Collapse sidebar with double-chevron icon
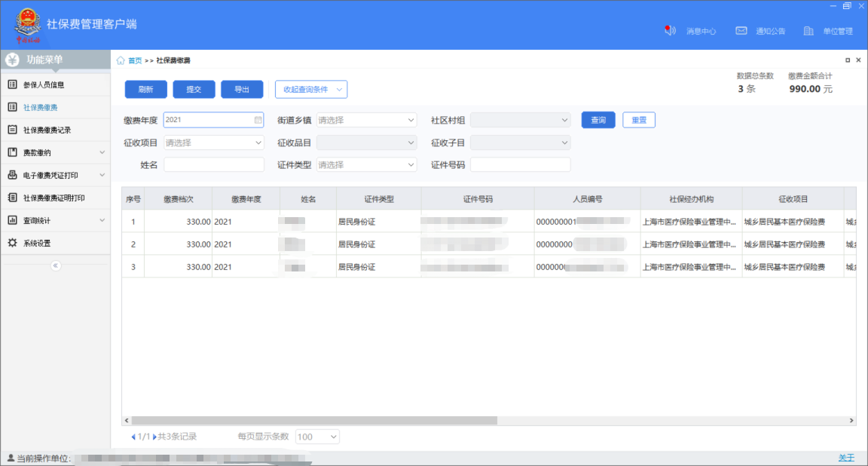 tap(55, 265)
